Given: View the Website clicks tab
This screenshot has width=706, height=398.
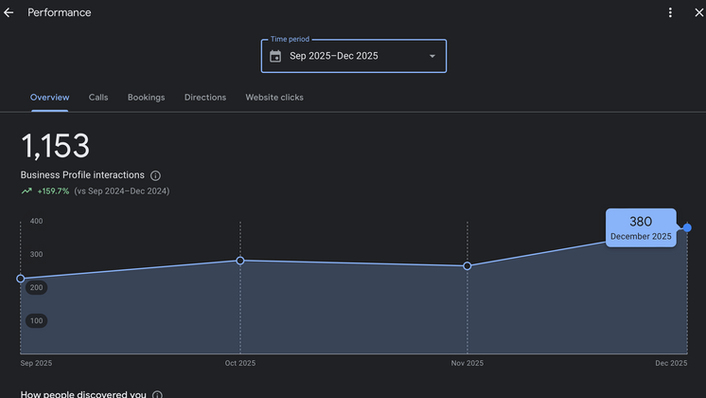Looking at the screenshot, I should point(274,97).
